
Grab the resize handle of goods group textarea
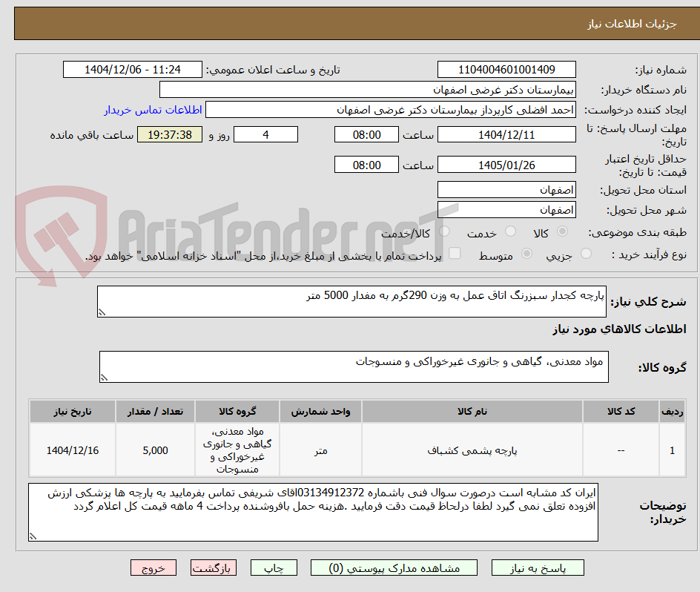(105, 378)
